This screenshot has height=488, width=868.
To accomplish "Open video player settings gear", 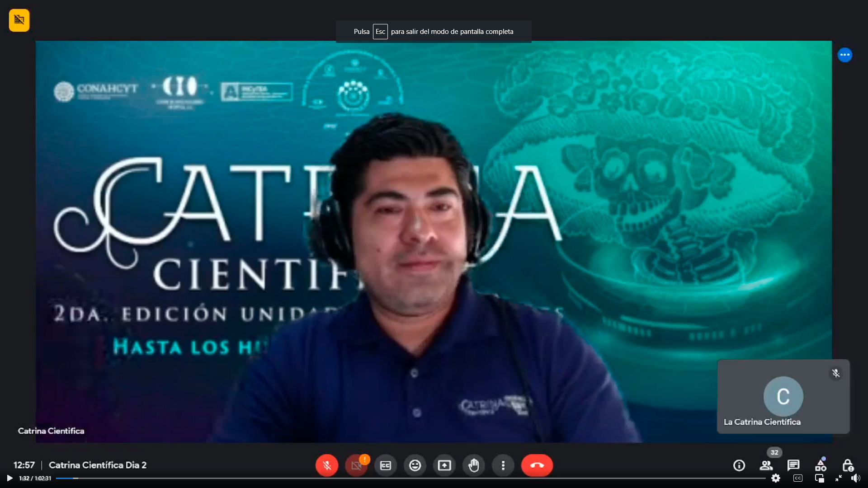I will coord(776,478).
